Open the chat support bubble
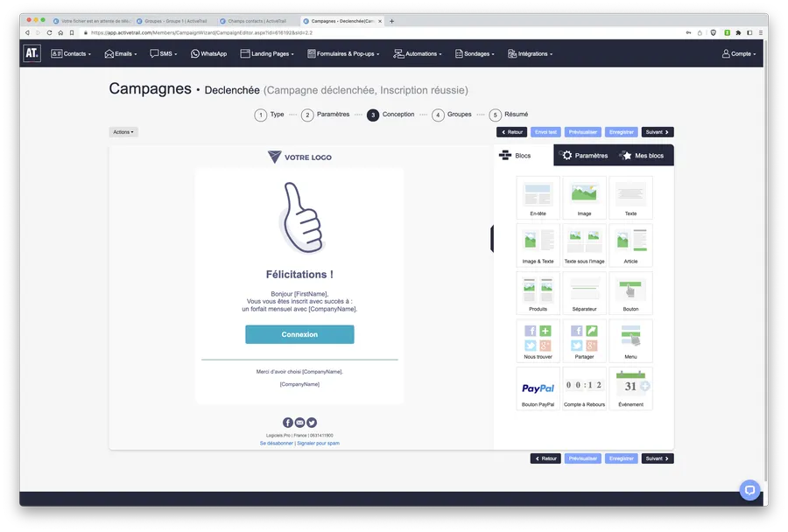Image resolution: width=788 pixels, height=532 pixels. coord(749,490)
